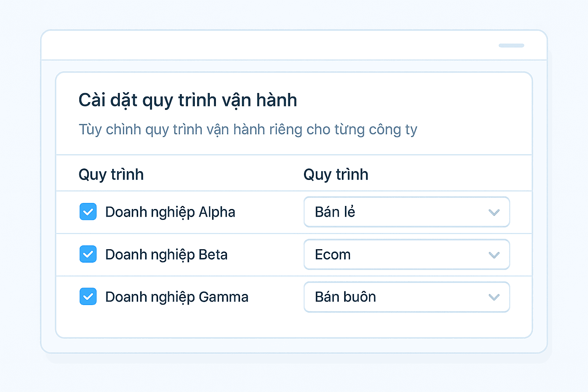The width and height of the screenshot is (588, 392).
Task: Expand the Ecom workflow chevron
Action: coord(494,254)
